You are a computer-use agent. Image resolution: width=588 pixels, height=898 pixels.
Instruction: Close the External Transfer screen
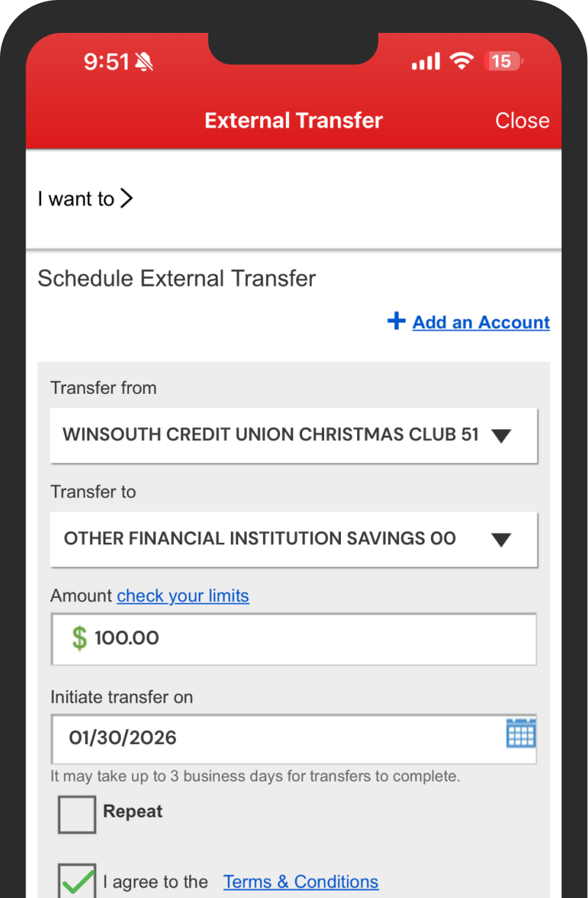[x=522, y=120]
